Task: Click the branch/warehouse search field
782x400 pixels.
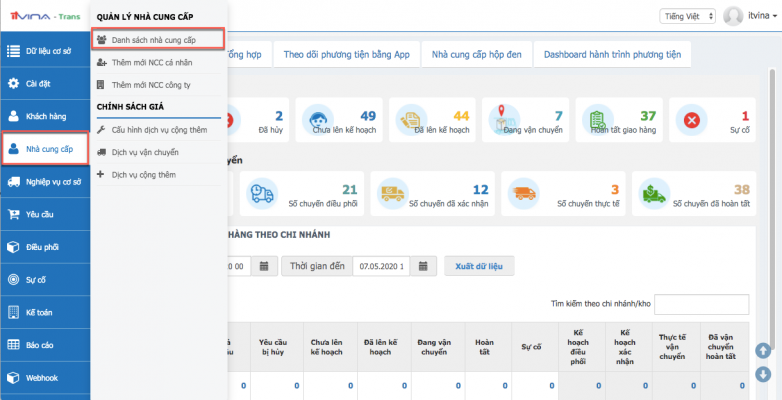Action: [700, 305]
